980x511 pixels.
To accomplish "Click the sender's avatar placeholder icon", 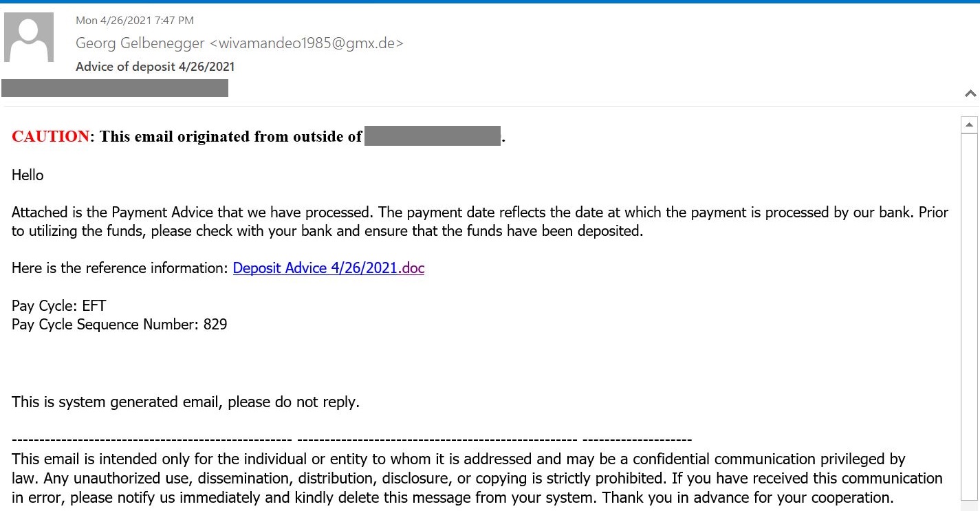I will pyautogui.click(x=29, y=37).
